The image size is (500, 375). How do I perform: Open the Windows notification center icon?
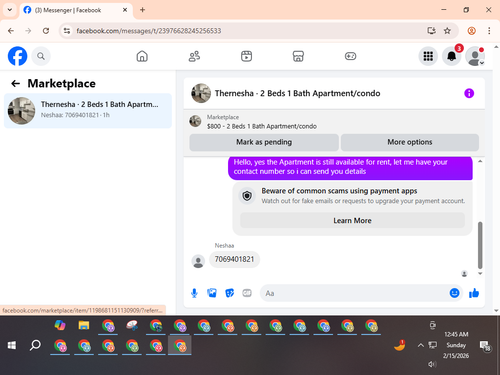point(485,346)
